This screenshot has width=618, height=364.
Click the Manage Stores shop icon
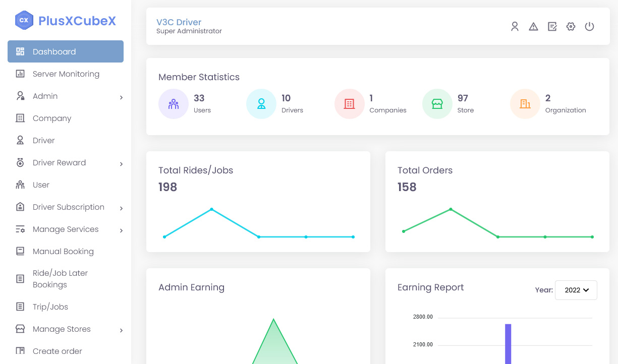(20, 329)
